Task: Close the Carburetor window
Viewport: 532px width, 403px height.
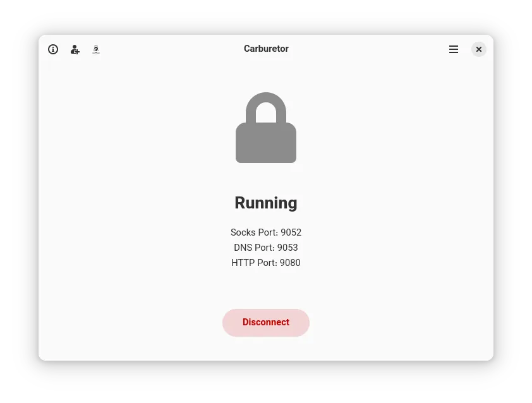Action: (479, 49)
